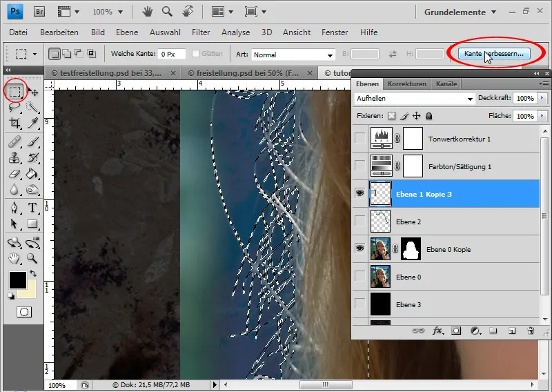Image resolution: width=552 pixels, height=392 pixels.
Task: Switch to the Kanäle tab
Action: point(446,84)
